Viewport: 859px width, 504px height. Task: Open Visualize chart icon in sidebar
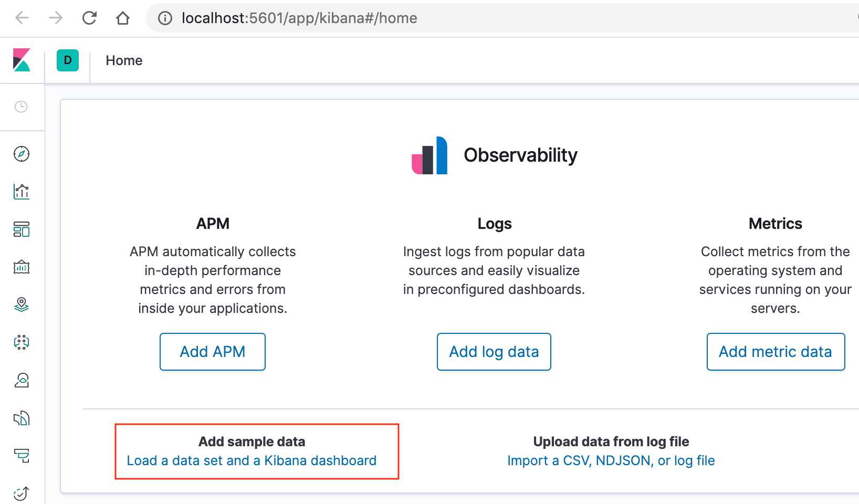(x=22, y=192)
